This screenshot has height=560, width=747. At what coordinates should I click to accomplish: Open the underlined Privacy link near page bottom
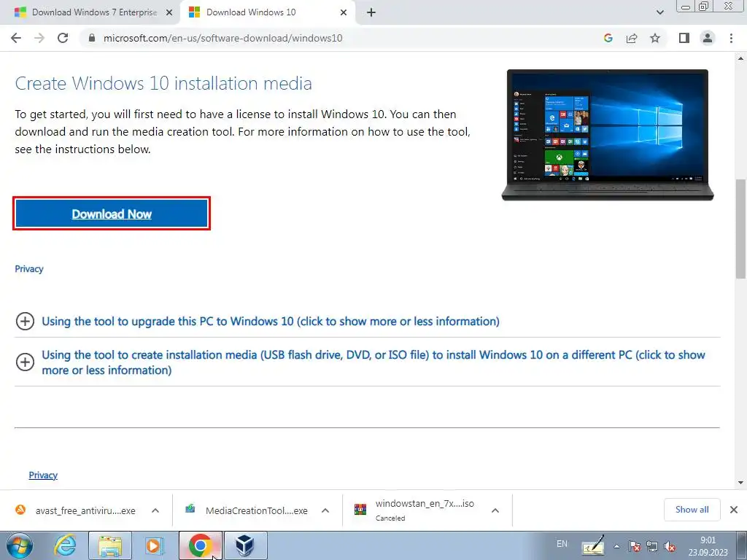[43, 475]
